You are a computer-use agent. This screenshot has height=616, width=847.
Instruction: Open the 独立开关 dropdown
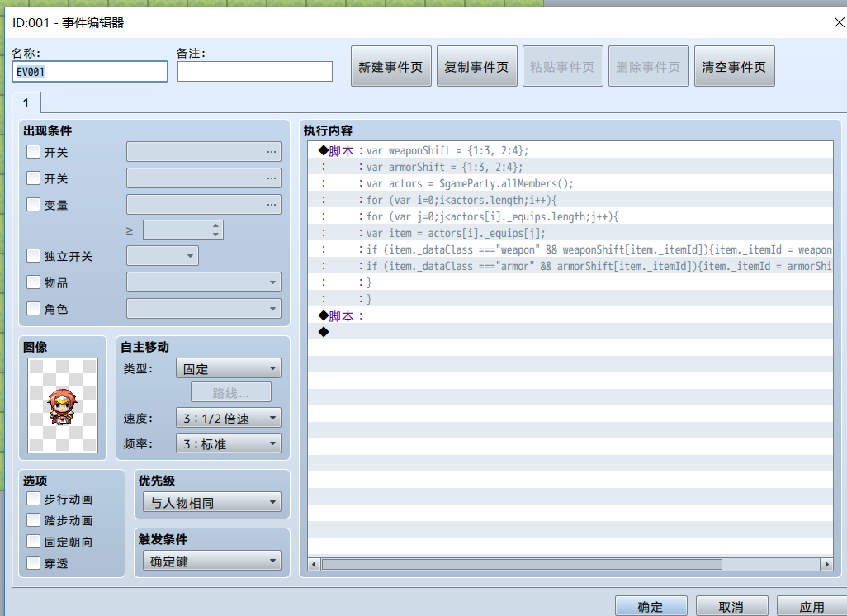pos(163,256)
